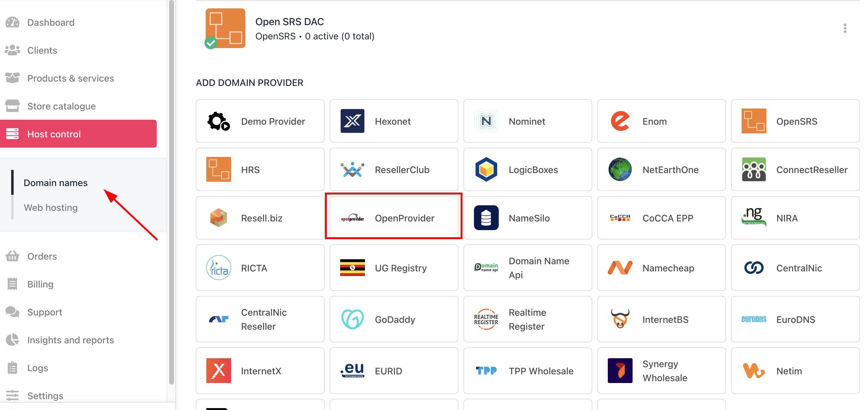Viewport: 868px width, 410px height.
Task: Click the GoDaddy heart logo
Action: [x=352, y=319]
